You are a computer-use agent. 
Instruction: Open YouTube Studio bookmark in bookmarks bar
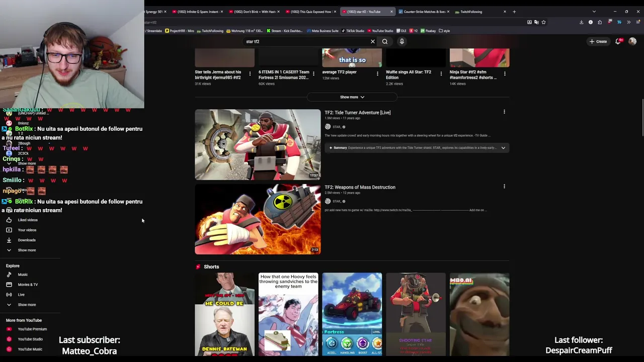pyautogui.click(x=380, y=31)
